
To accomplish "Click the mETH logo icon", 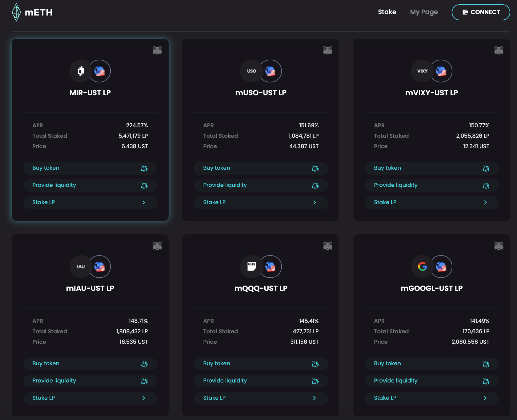I will pyautogui.click(x=16, y=12).
